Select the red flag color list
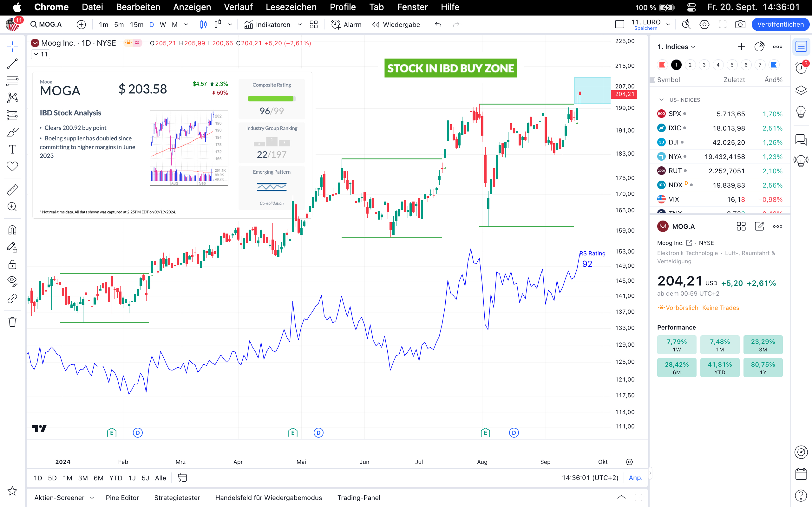The image size is (812, 507). click(x=662, y=65)
